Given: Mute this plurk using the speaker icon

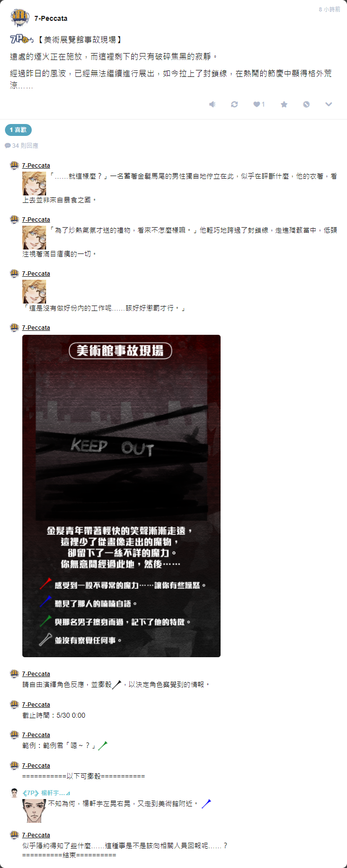Looking at the screenshot, I should (x=212, y=104).
